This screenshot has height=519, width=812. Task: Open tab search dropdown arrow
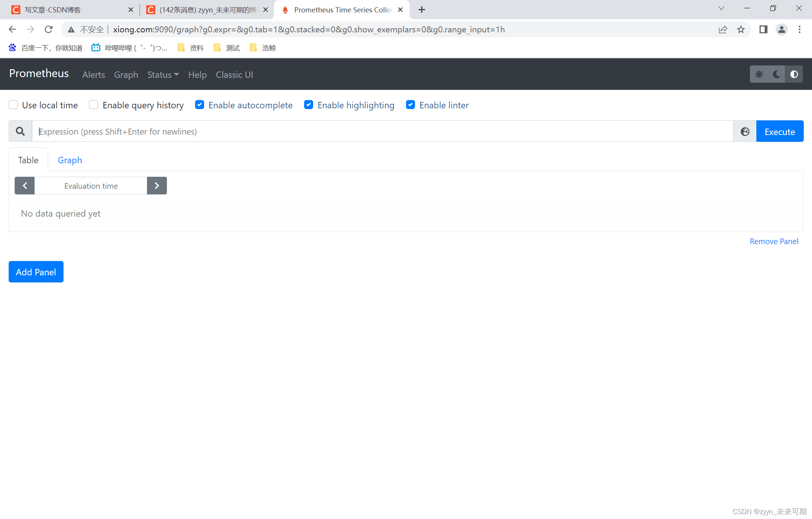(x=721, y=8)
